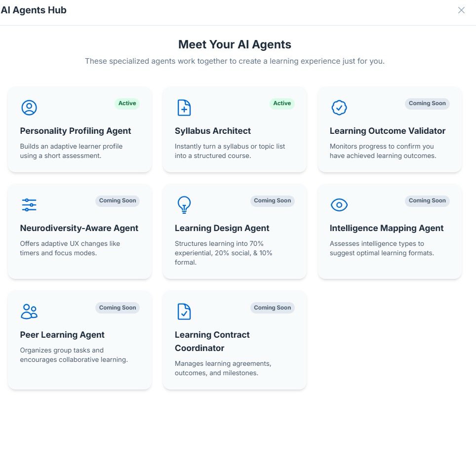This screenshot has height=470, width=476.
Task: Click Coming Soon badge on Learning Contract Coordinator
Action: click(272, 308)
